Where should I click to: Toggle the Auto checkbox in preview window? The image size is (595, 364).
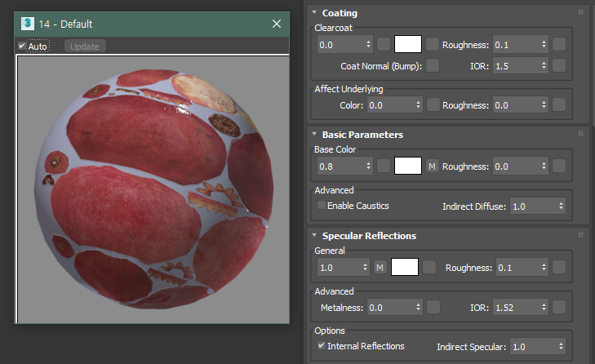click(x=23, y=47)
